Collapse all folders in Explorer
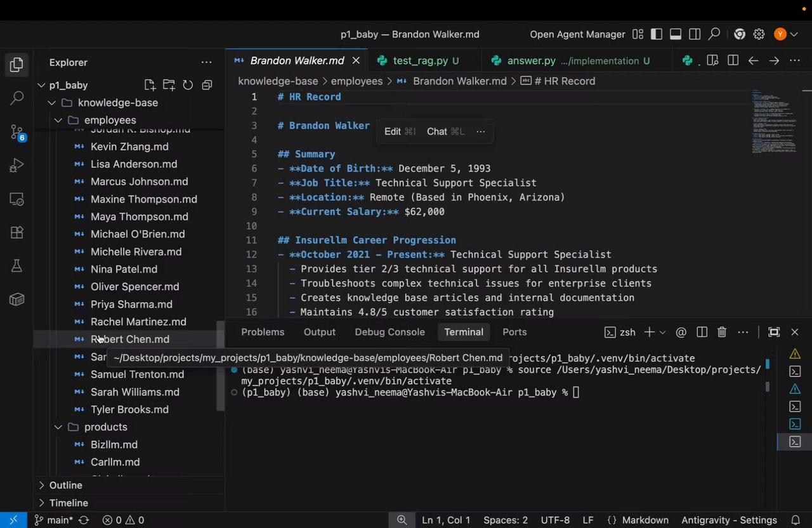Screen dimensions: 812x528 pos(207,85)
